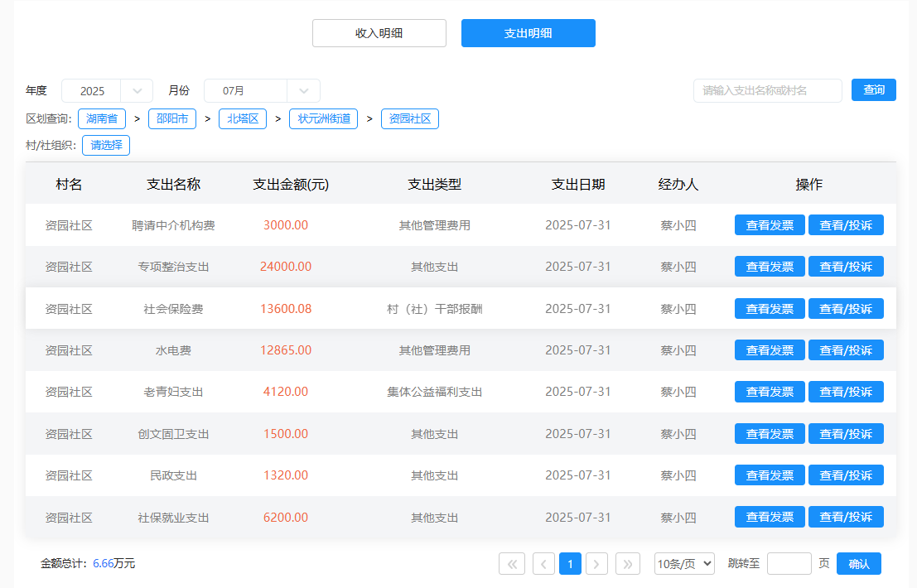Jump to last page with double-right arrow
Screen dimensions: 917x588
pyautogui.click(x=628, y=564)
